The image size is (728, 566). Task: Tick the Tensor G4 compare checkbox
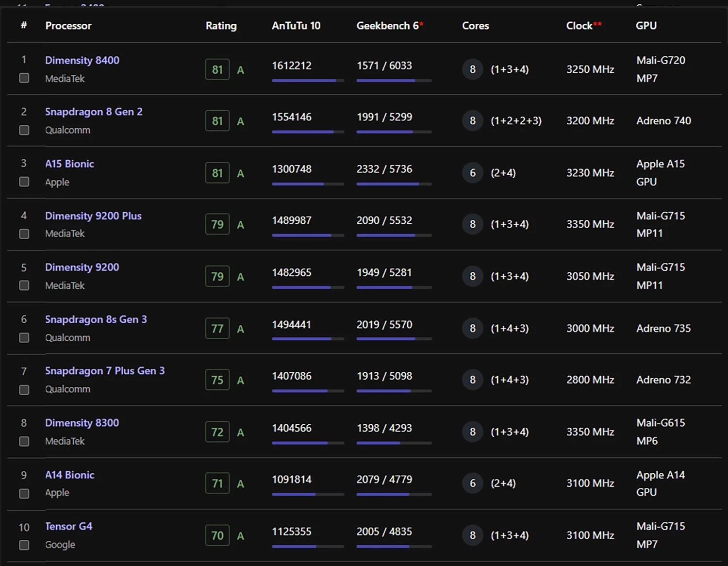[x=24, y=545]
